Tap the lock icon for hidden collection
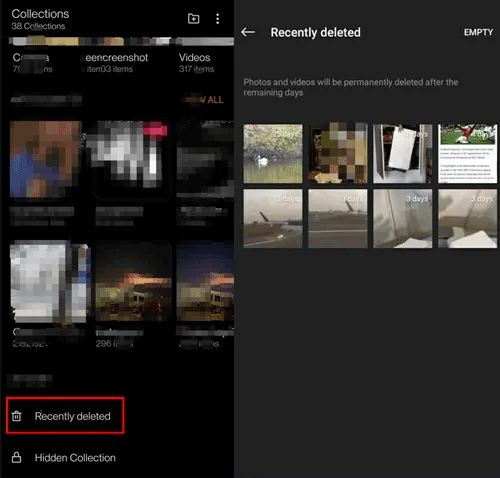 16,457
